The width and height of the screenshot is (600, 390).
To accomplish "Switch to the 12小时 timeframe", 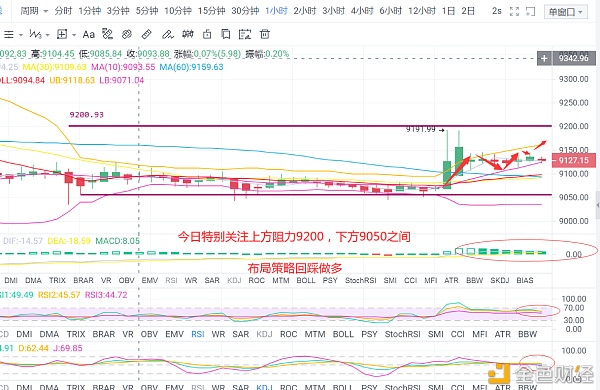I will [422, 11].
